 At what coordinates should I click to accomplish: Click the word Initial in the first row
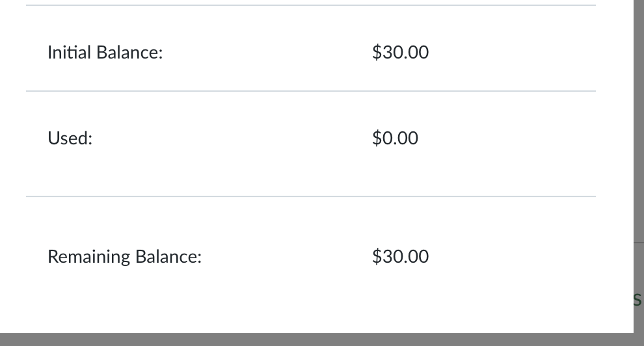[x=69, y=53]
